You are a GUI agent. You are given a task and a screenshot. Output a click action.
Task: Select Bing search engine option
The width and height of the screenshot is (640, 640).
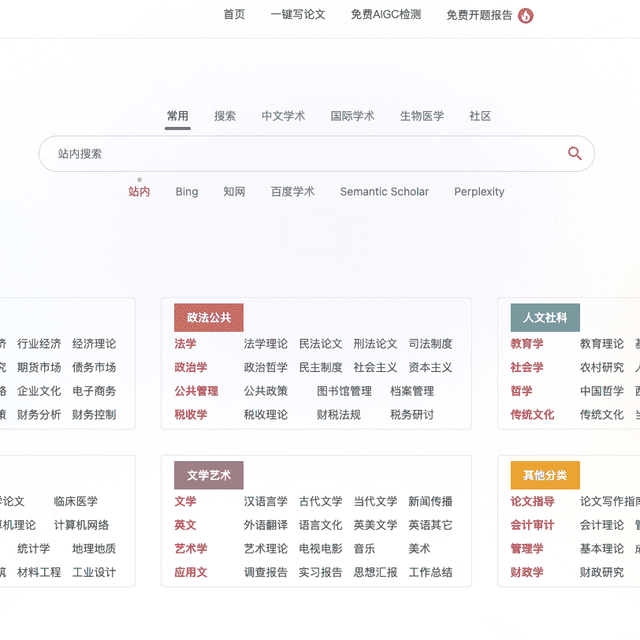point(187,191)
